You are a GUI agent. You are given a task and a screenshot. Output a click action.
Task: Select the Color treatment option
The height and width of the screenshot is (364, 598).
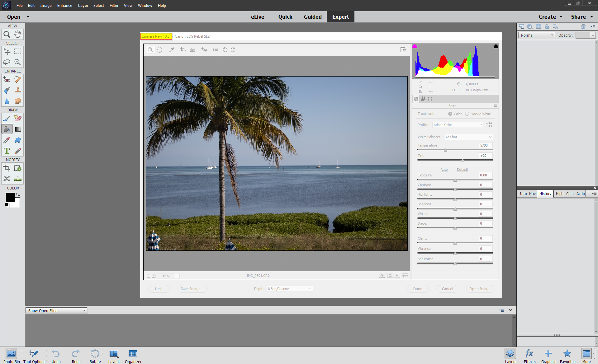coord(450,114)
